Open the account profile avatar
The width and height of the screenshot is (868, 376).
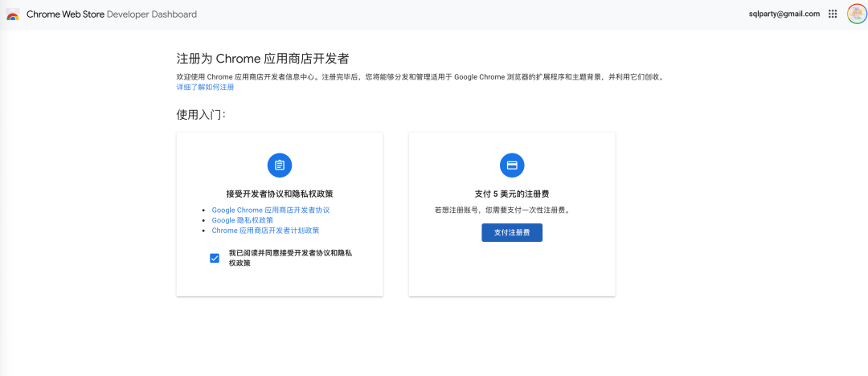click(857, 14)
